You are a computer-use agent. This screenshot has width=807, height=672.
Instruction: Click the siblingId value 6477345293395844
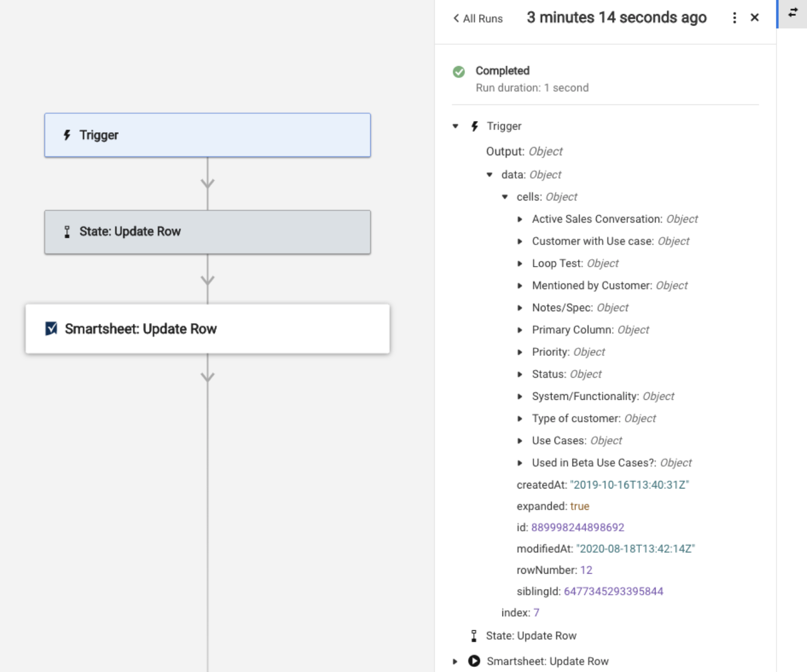[x=613, y=591]
